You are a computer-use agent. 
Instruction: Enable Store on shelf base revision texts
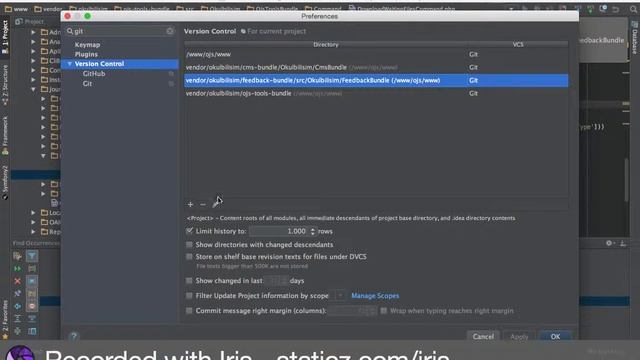click(x=189, y=257)
